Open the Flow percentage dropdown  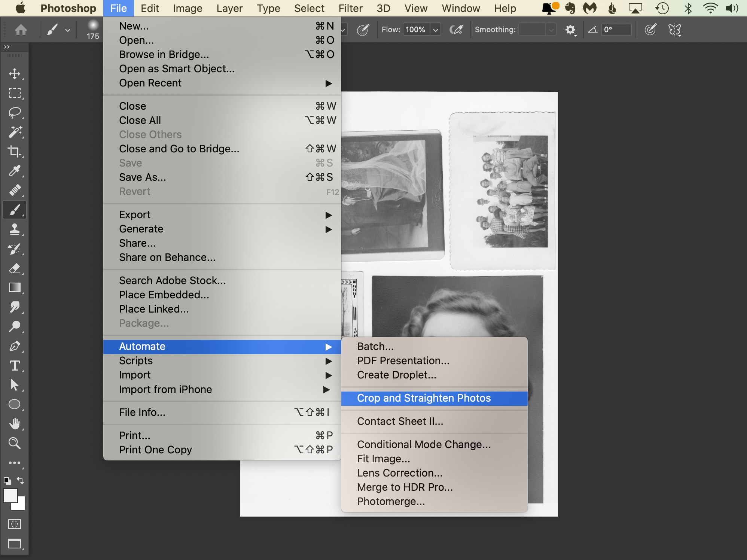pyautogui.click(x=435, y=30)
